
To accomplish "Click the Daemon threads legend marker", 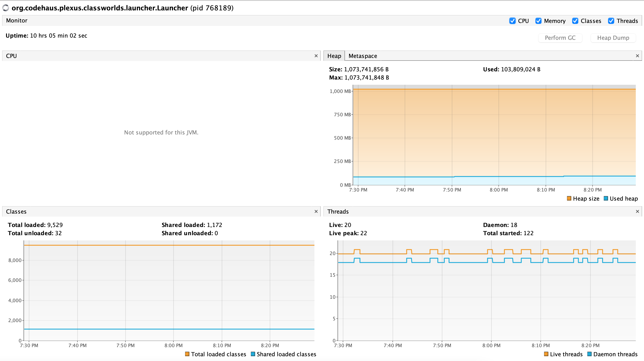I will coord(589,354).
